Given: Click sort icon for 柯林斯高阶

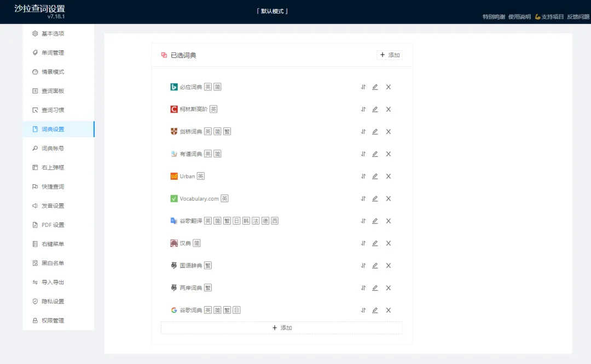Looking at the screenshot, I should pos(363,109).
